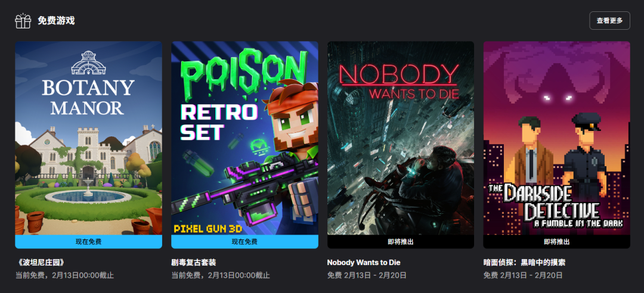644x293 pixels.
Task: Open the 《波坦尼庄园》 title link
Action: (41, 262)
